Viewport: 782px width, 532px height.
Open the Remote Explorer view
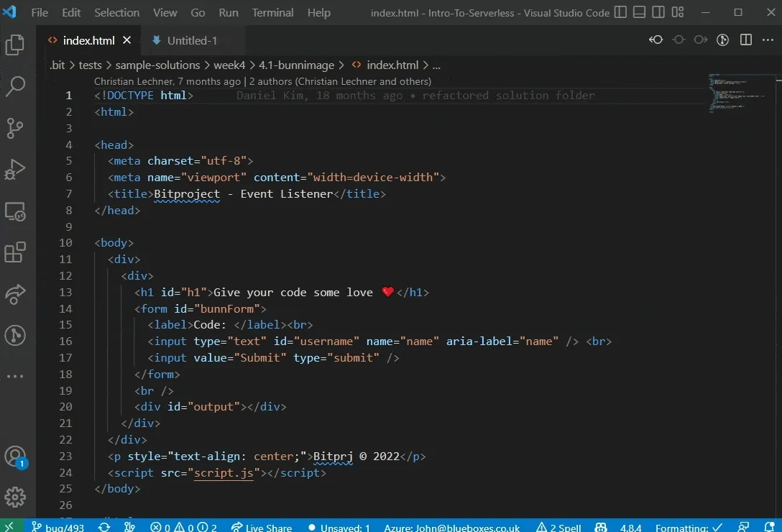point(15,211)
